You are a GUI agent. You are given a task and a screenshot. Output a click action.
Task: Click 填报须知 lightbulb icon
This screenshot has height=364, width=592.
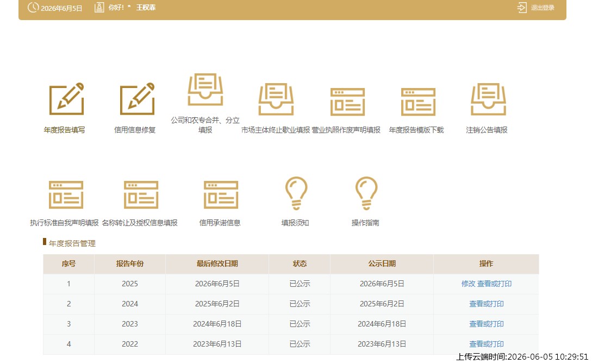pos(296,193)
